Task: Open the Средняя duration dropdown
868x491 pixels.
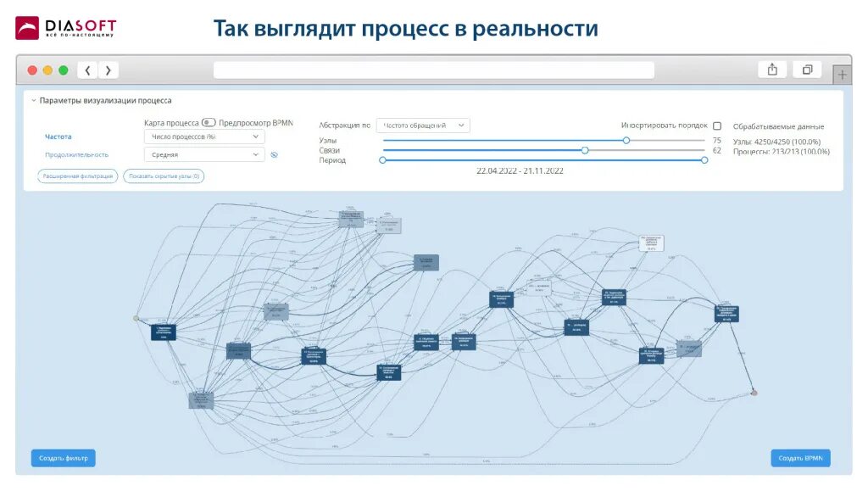Action: pos(204,155)
